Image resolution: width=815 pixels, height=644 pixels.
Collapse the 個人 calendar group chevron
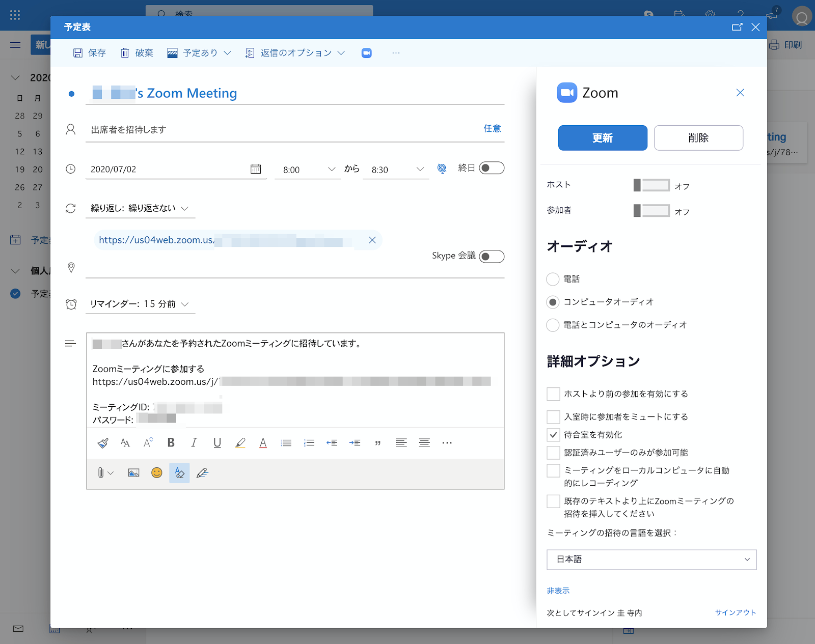[15, 271]
